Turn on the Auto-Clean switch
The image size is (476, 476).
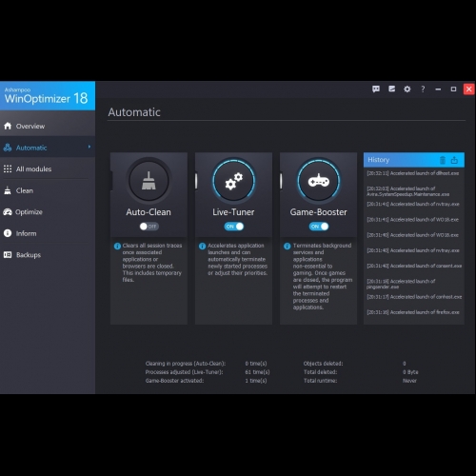(149, 227)
